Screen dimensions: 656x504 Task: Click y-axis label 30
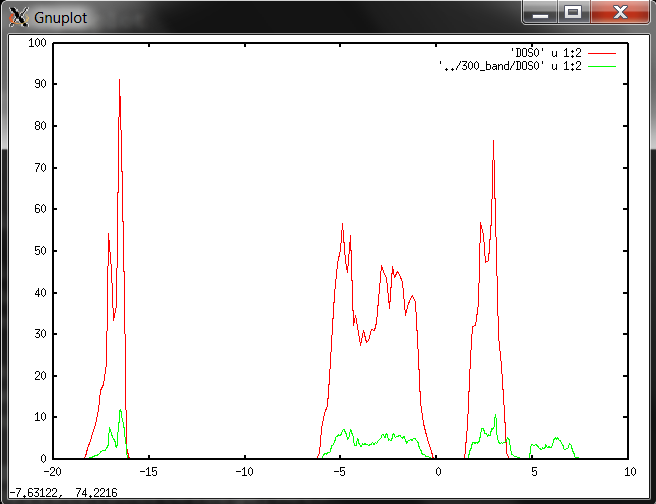click(x=40, y=334)
